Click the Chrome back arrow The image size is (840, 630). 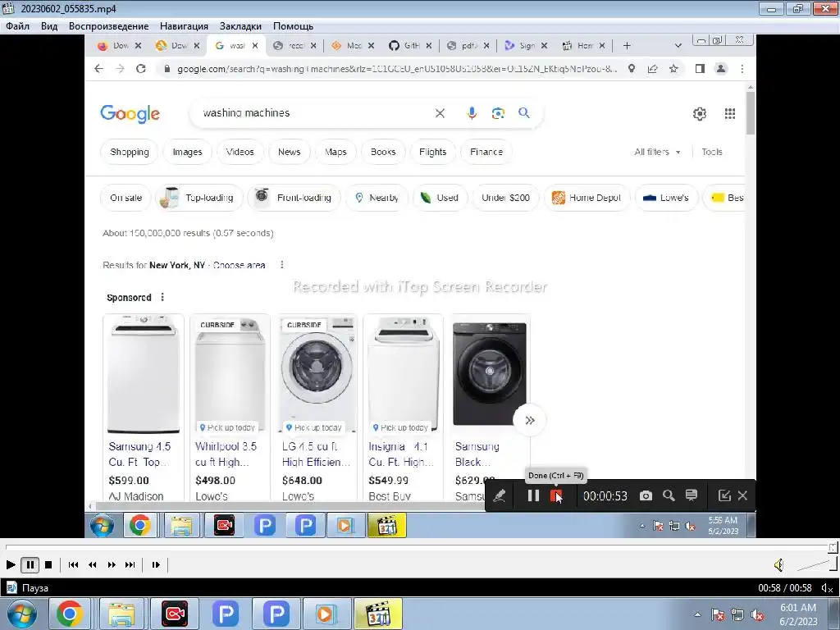tap(98, 69)
